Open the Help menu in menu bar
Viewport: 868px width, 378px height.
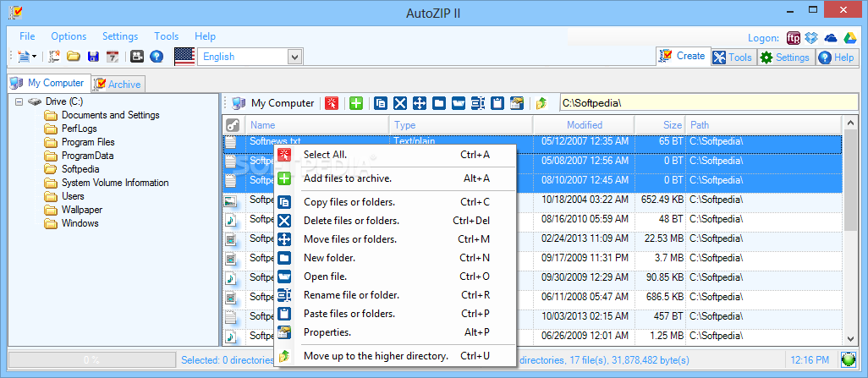[x=206, y=36]
